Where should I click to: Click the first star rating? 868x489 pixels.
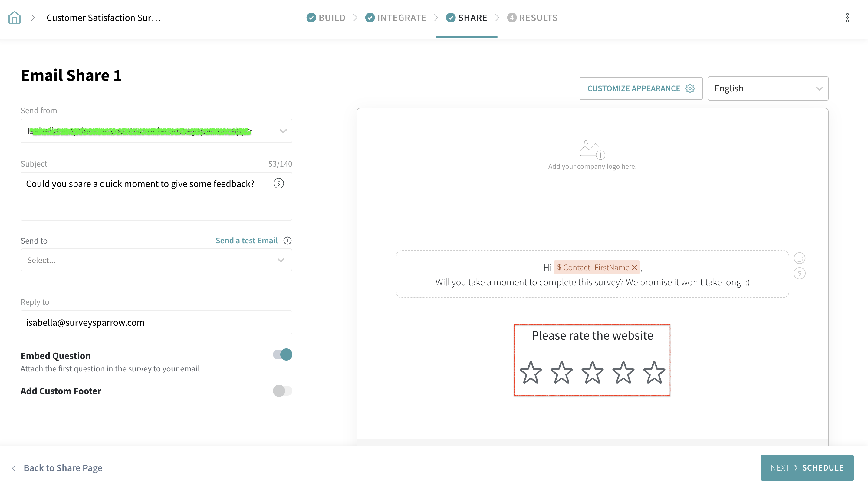coord(531,372)
